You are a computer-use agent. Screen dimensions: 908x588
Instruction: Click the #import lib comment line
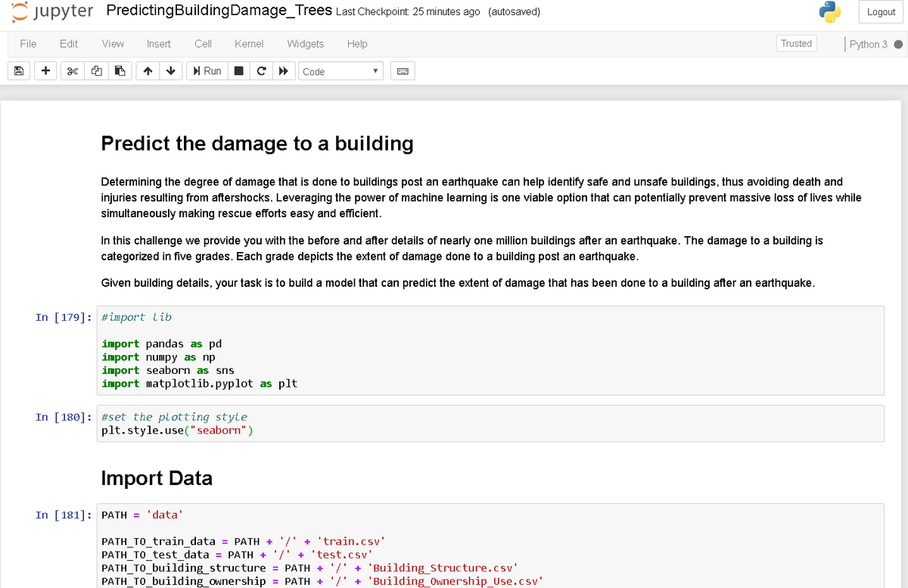[x=136, y=317]
